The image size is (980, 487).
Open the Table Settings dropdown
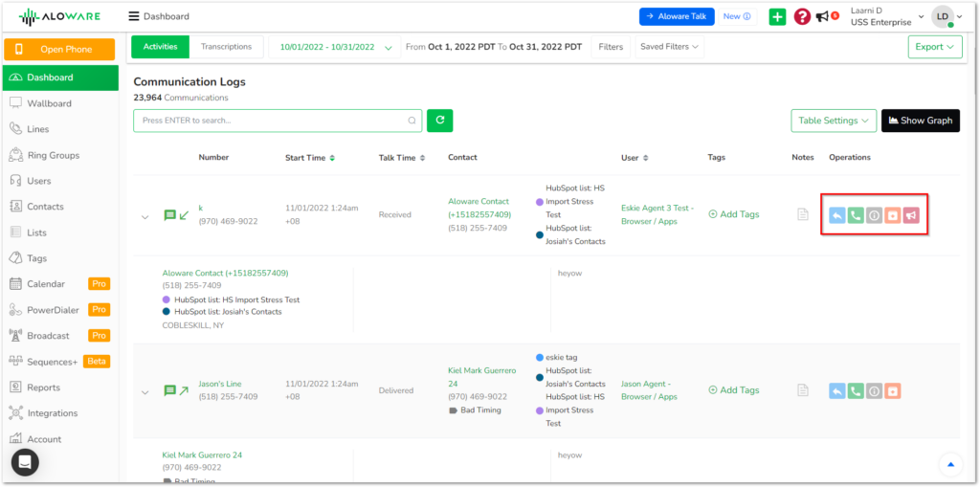[x=834, y=121]
